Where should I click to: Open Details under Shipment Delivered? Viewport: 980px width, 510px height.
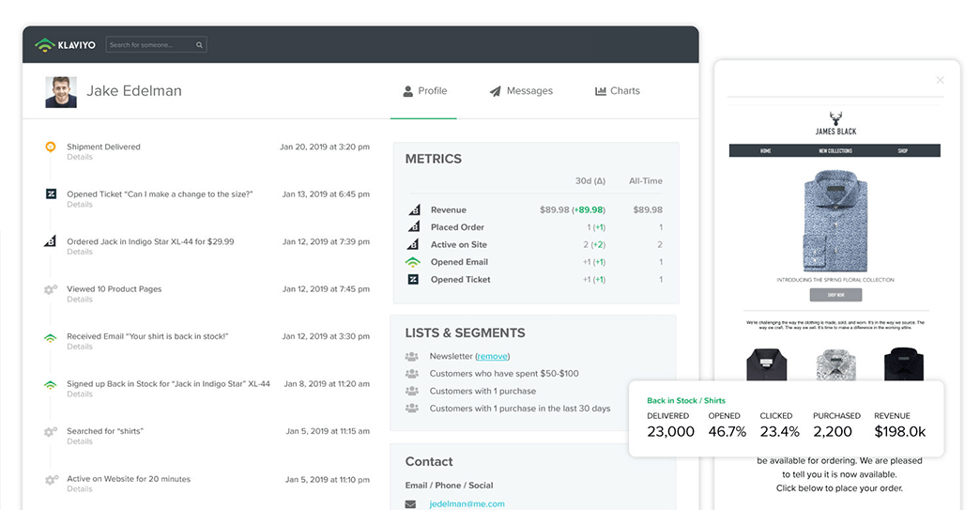point(80,158)
